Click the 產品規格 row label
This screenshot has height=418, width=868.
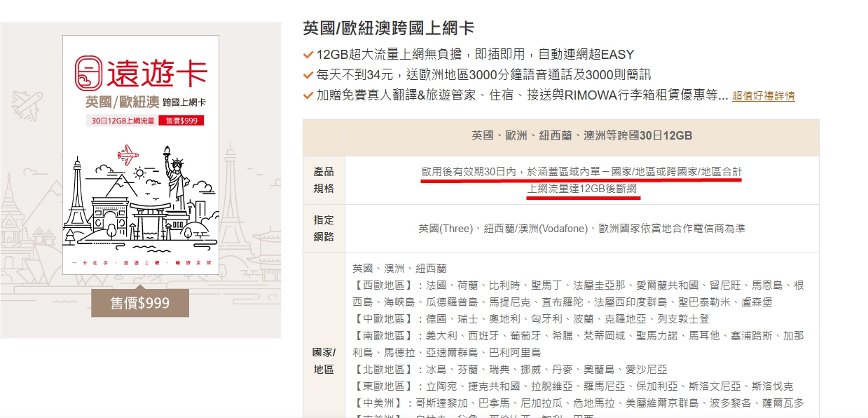[324, 180]
